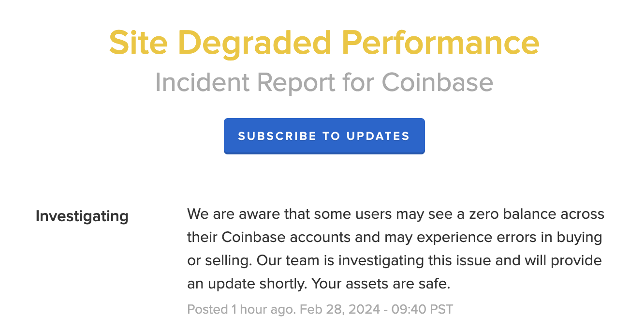Viewport: 644px width, 333px height.
Task: Click the word 'UPDATES' on the blue button
Action: (x=378, y=136)
